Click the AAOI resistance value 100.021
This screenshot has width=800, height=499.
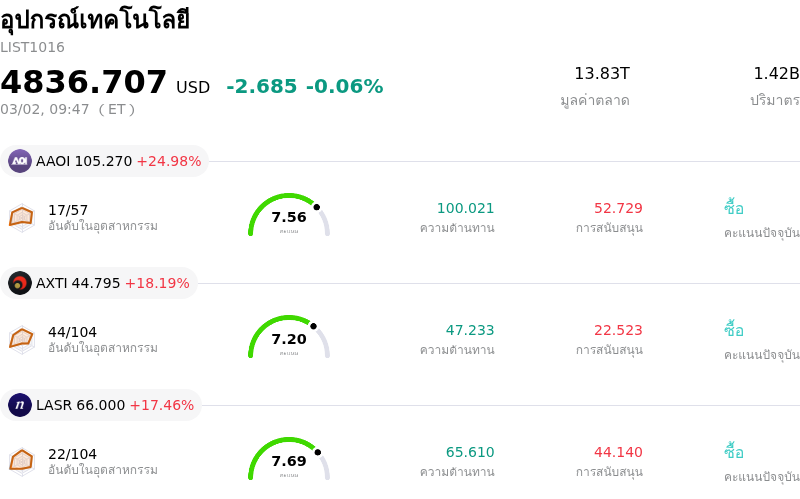(x=465, y=208)
